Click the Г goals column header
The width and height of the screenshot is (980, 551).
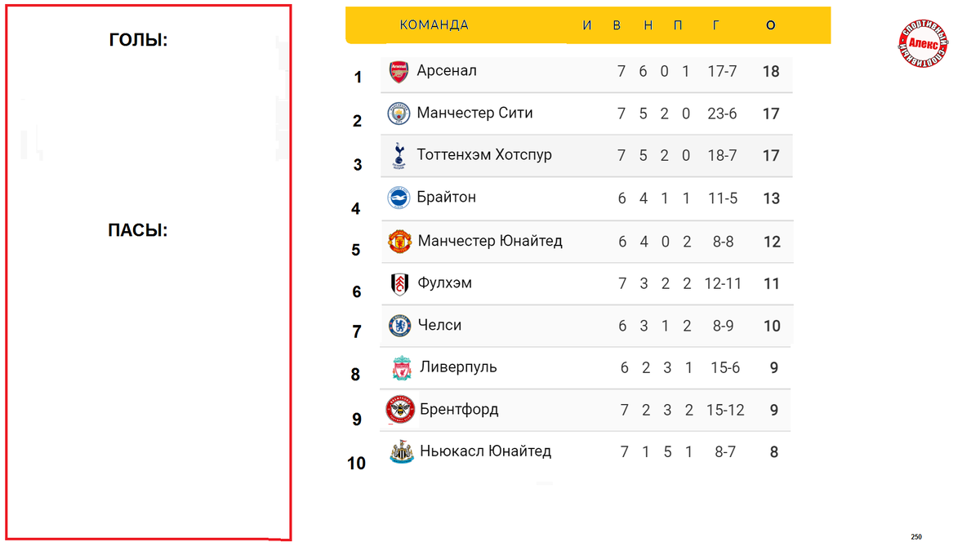[x=715, y=25]
